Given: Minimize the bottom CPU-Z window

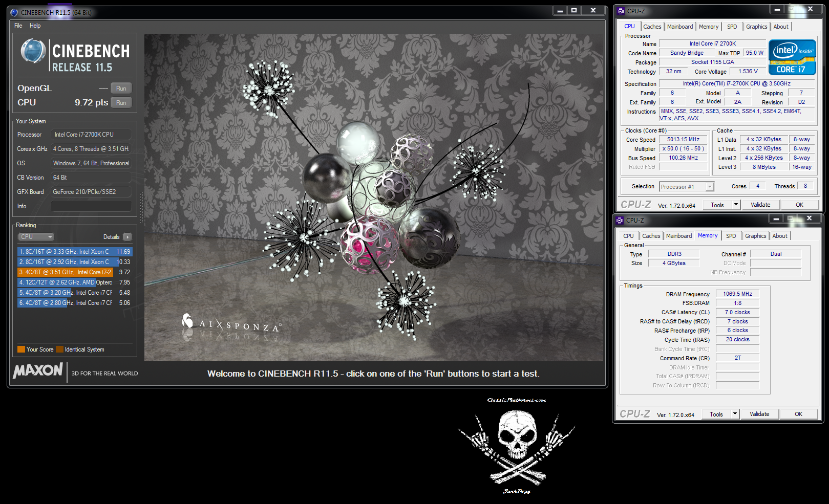Looking at the screenshot, I should pyautogui.click(x=776, y=218).
